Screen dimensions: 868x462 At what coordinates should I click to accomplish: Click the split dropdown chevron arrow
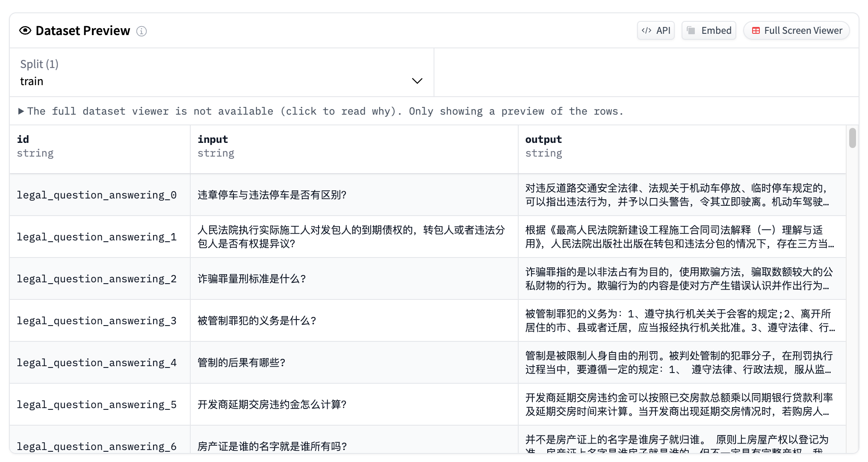[417, 81]
